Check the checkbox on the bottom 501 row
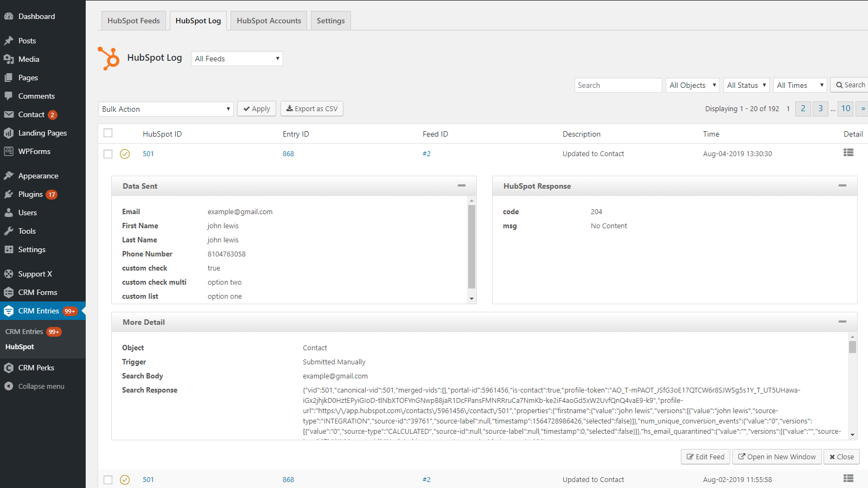Image resolution: width=868 pixels, height=488 pixels. [108, 479]
